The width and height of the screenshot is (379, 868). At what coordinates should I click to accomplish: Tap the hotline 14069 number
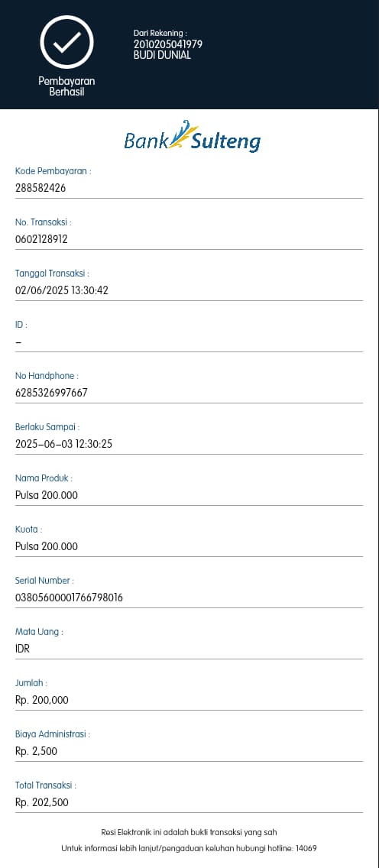coord(306,848)
